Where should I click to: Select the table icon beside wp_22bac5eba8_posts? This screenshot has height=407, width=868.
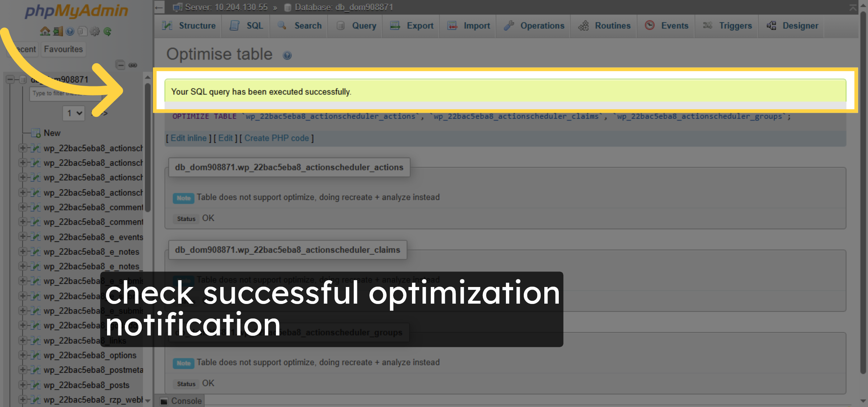pos(36,385)
